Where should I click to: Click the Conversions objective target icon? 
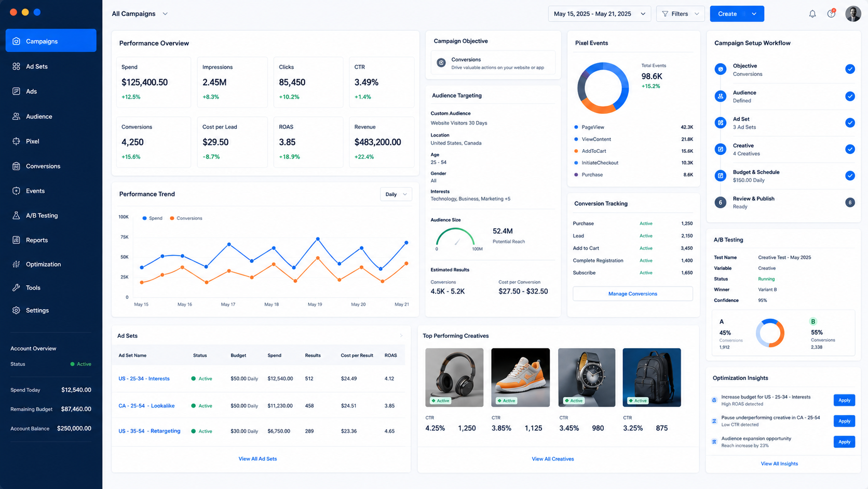441,63
